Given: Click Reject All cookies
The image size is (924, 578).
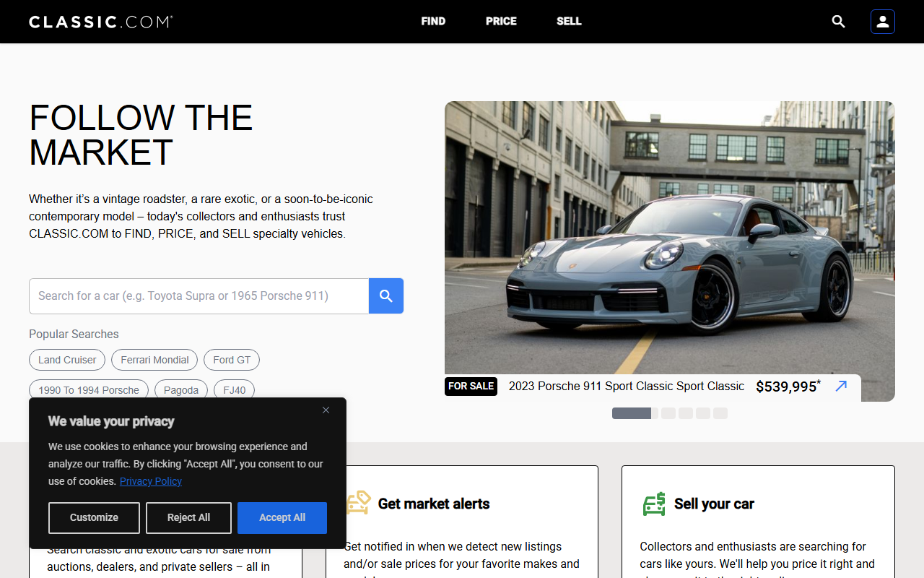Looking at the screenshot, I should (188, 518).
